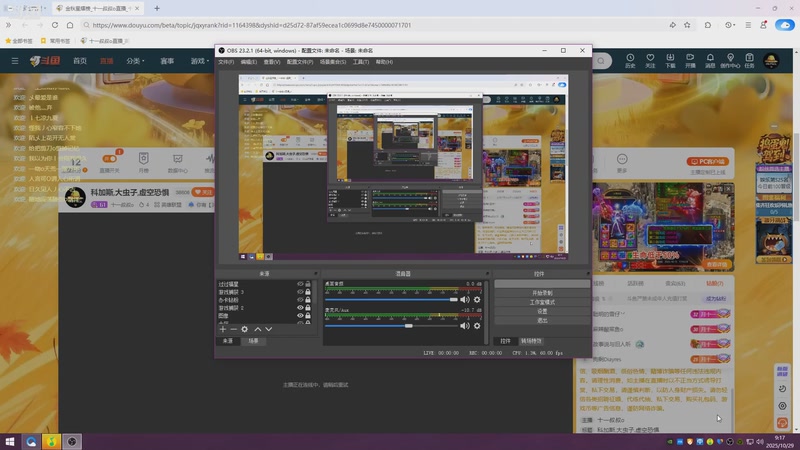Click the browser home button

[70, 25]
